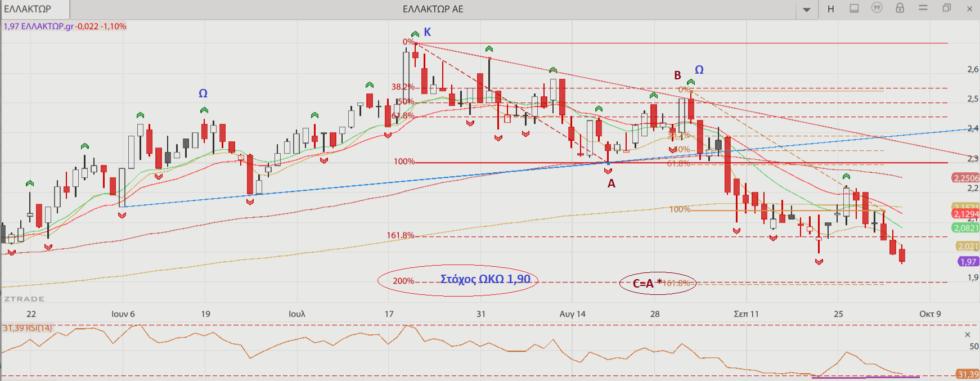Click the orange 31,39 RSI value tag
Viewport: 980px width, 381px height.
pyautogui.click(x=968, y=374)
